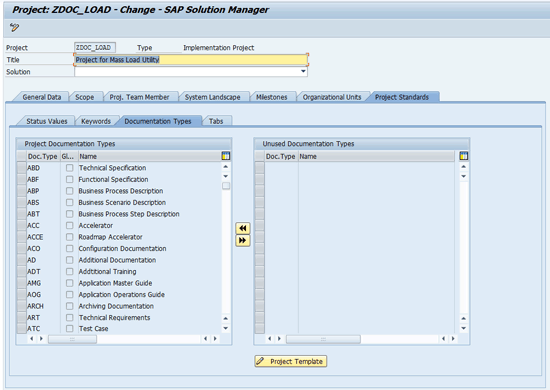
Task: Open the System Landscape tab
Action: pyautogui.click(x=213, y=97)
